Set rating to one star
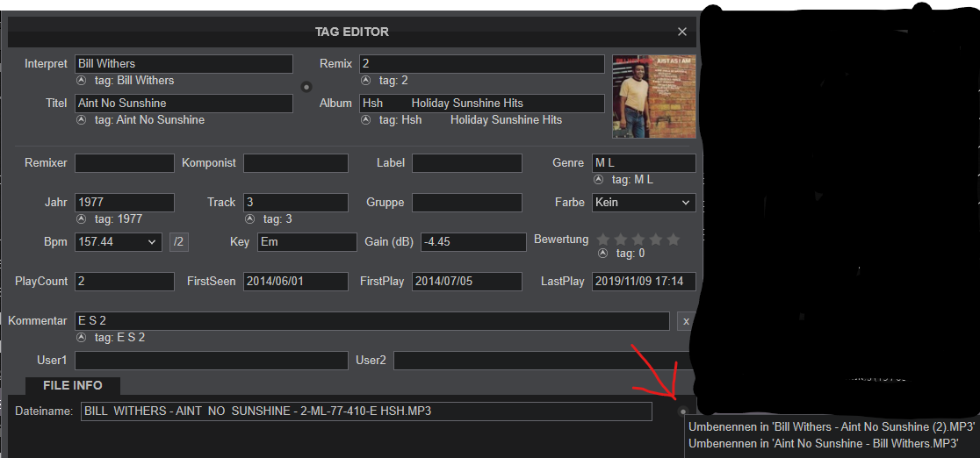This screenshot has height=458, width=980. [x=603, y=240]
